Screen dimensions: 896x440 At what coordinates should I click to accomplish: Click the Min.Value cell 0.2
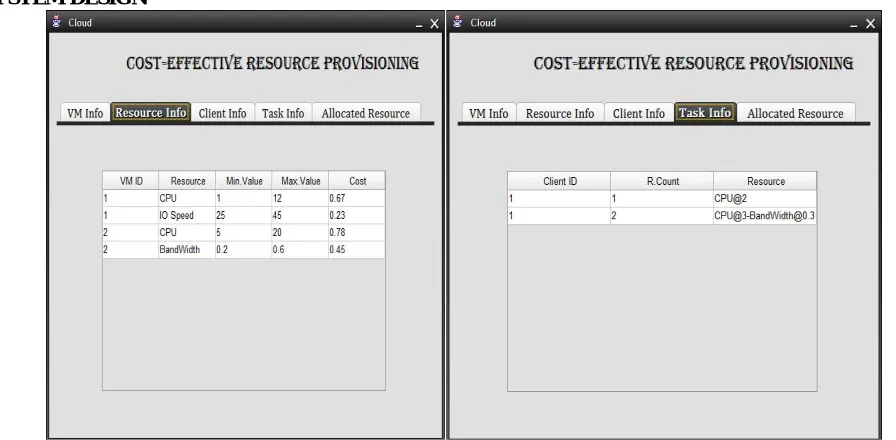[243, 250]
